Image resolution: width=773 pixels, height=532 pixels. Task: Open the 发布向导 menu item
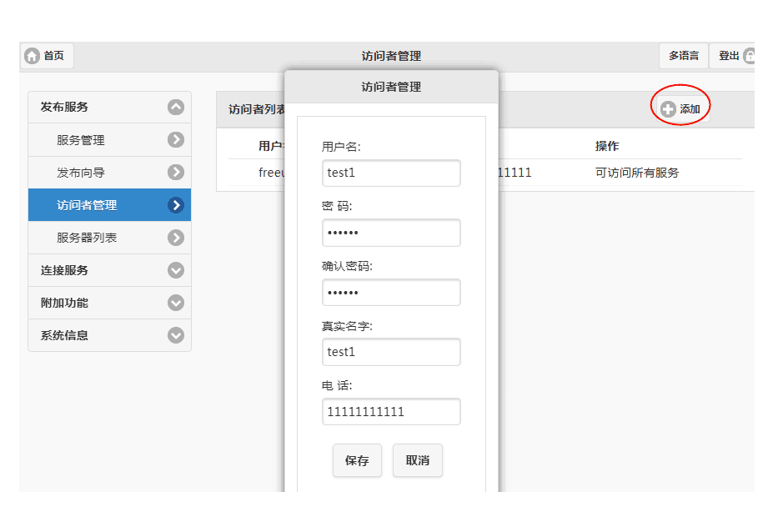pyautogui.click(x=81, y=173)
